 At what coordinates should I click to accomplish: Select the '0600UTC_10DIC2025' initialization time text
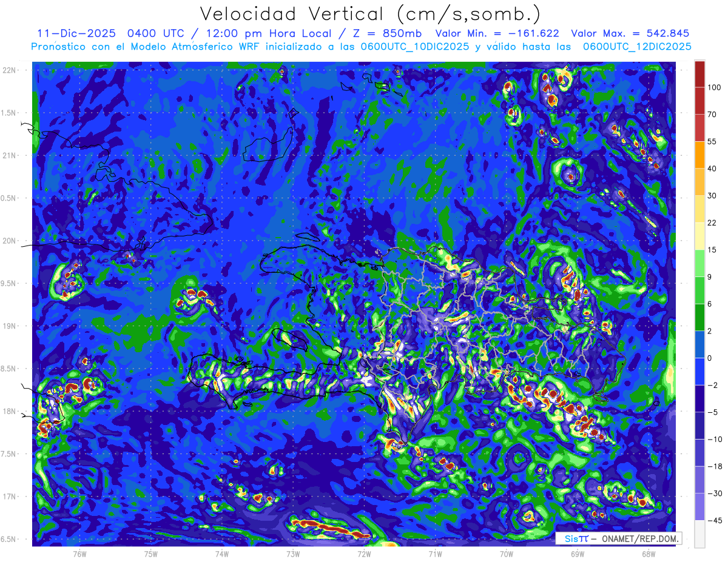coord(414,47)
